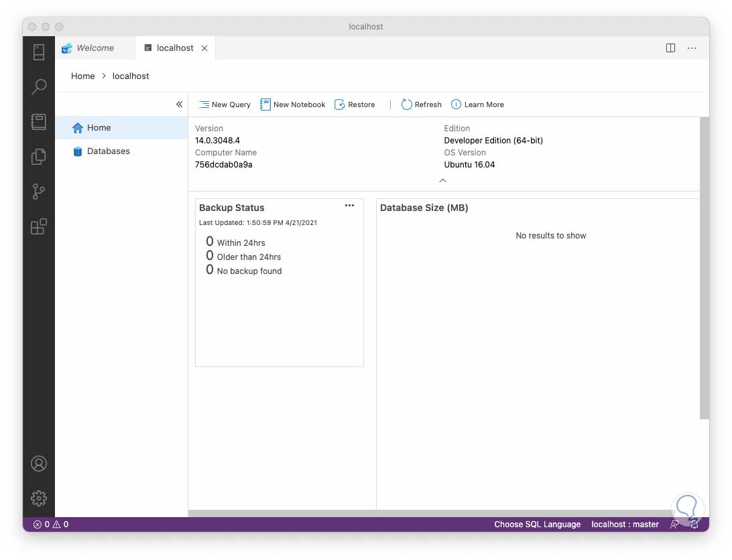The height and width of the screenshot is (560, 732).
Task: Collapse the server details panel chevron
Action: [x=442, y=180]
